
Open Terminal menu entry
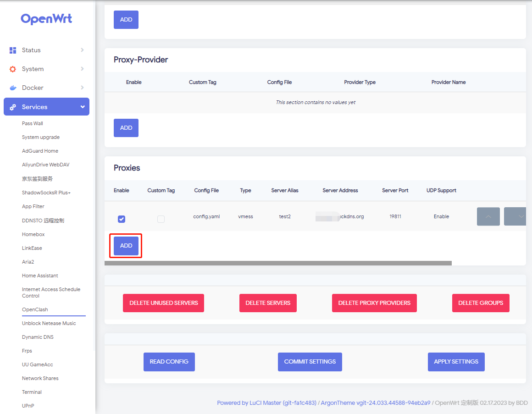coord(32,392)
